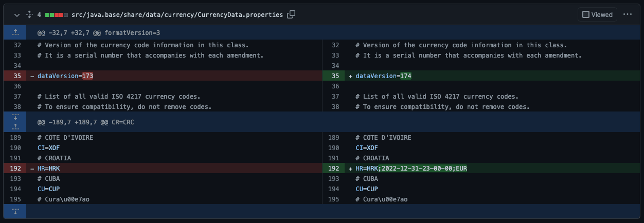Click the added line dataVersion=174
644x223 pixels.
point(384,76)
